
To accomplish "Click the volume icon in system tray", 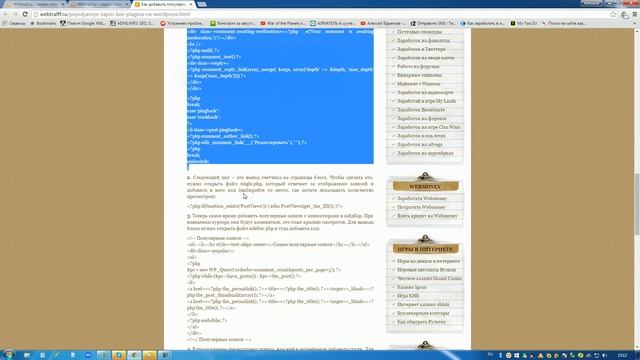I will pyautogui.click(x=604, y=356).
